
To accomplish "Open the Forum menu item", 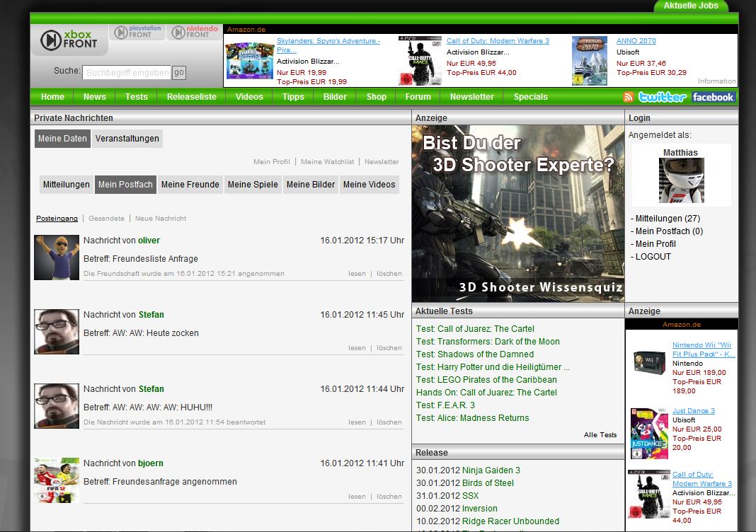I will coord(418,97).
